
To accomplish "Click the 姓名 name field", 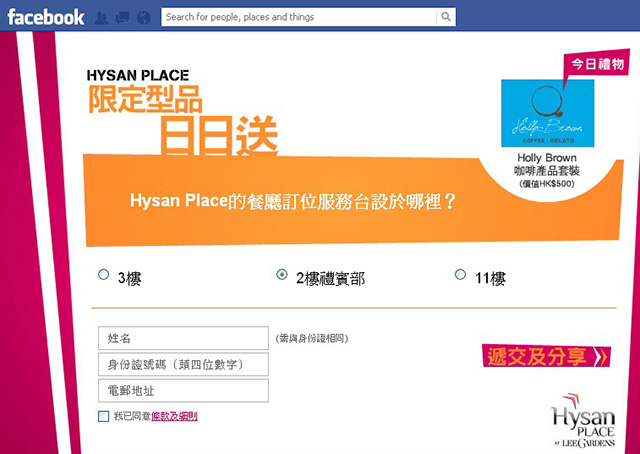I will tap(183, 338).
